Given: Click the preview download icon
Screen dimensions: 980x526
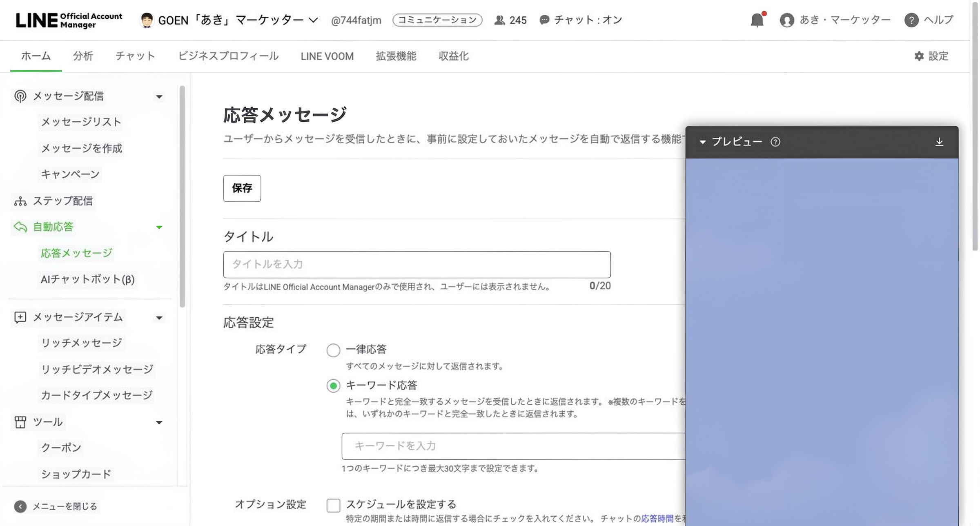Looking at the screenshot, I should click(x=939, y=142).
